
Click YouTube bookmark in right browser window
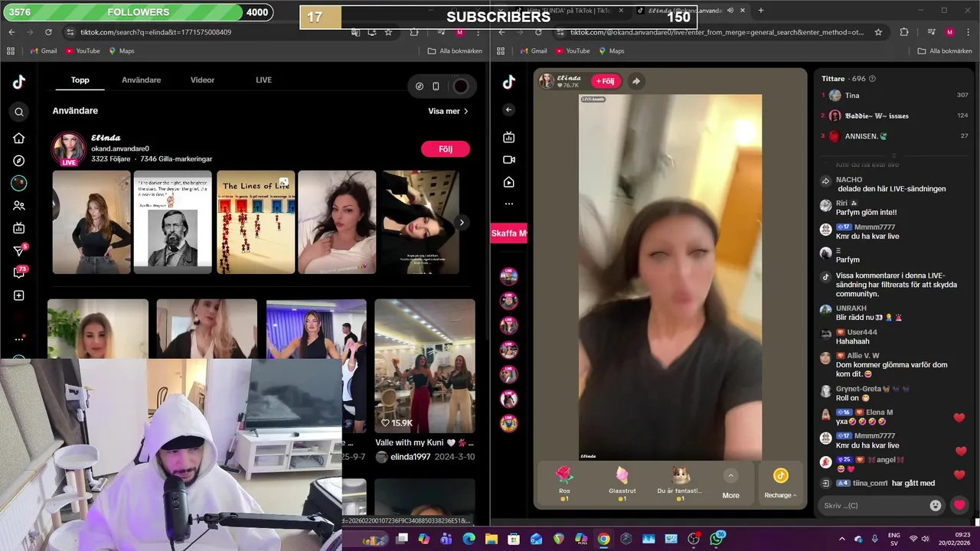click(573, 51)
